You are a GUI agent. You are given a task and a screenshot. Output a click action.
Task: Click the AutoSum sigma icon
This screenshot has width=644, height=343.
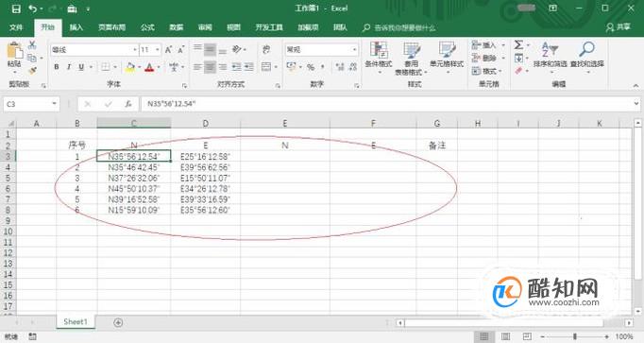(x=518, y=44)
